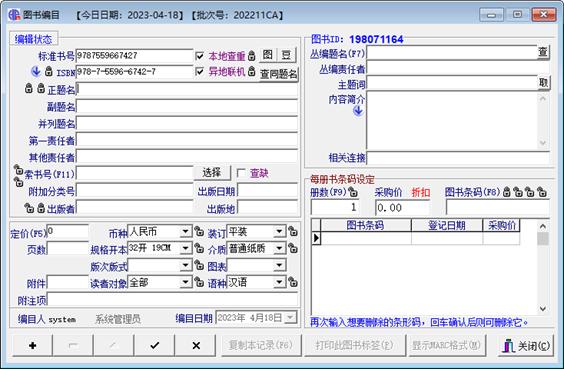Click the 图书条码(F8) barcode input field
The width and height of the screenshot is (564, 369).
pos(498,208)
